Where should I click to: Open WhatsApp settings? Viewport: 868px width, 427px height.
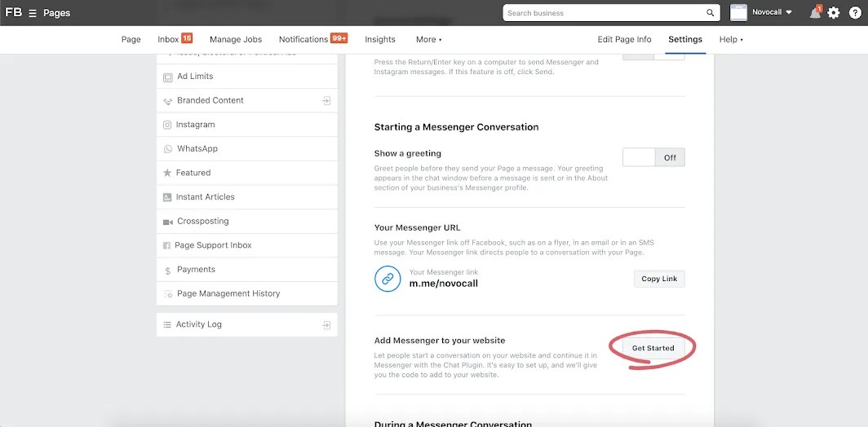247,149
